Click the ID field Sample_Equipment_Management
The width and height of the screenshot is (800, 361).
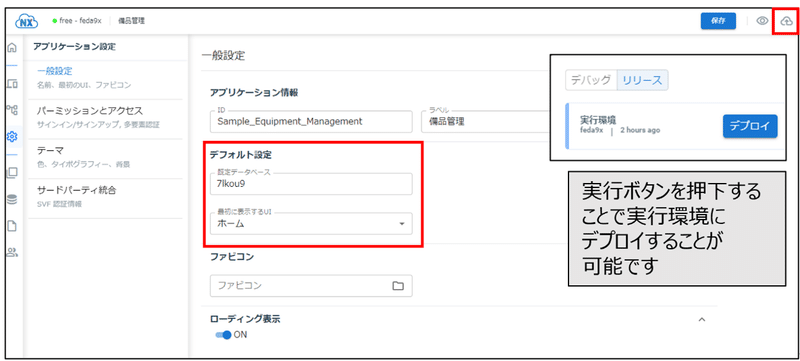(x=311, y=122)
